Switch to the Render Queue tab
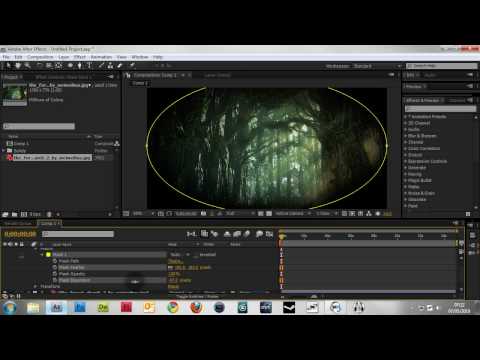 pos(18,223)
